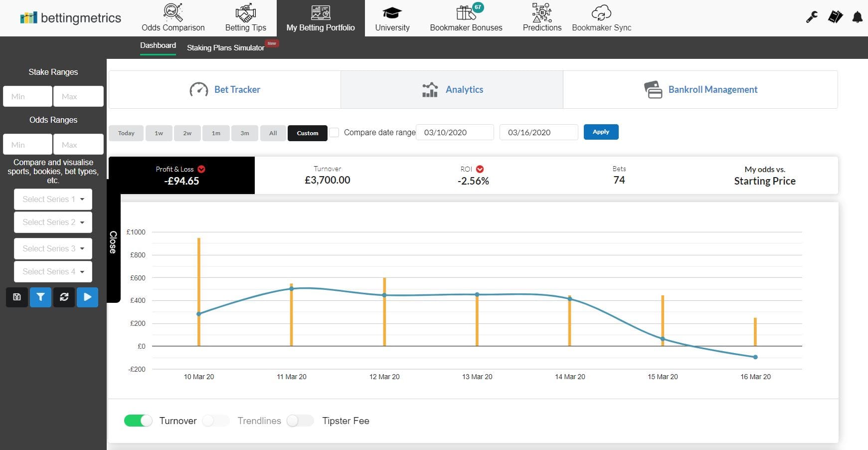This screenshot has width=868, height=450.
Task: Click the red arrow beside ROI
Action: click(x=480, y=169)
